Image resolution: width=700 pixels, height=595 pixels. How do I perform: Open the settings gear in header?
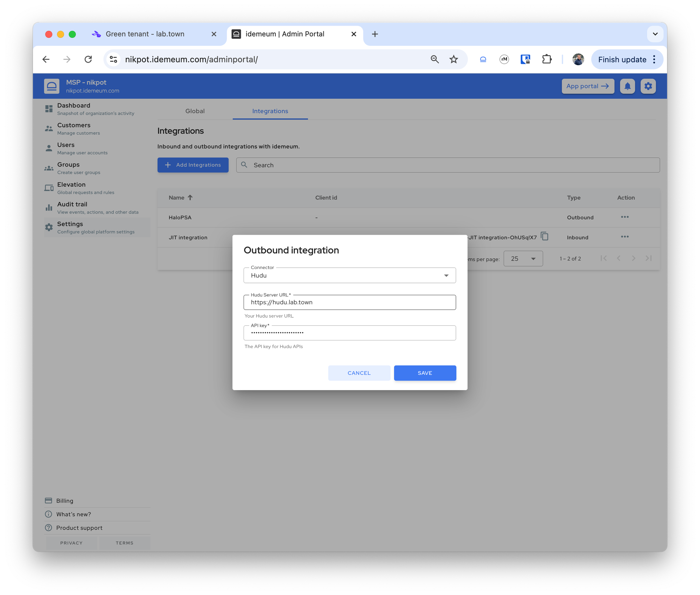click(x=648, y=86)
